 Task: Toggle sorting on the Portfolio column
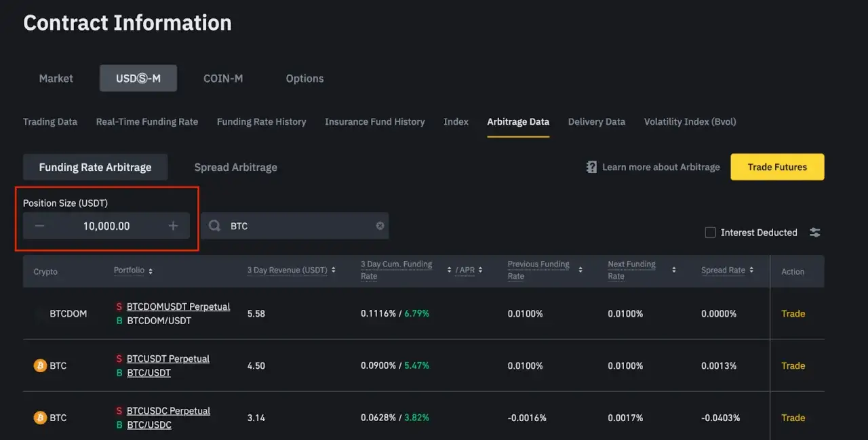pyautogui.click(x=151, y=271)
